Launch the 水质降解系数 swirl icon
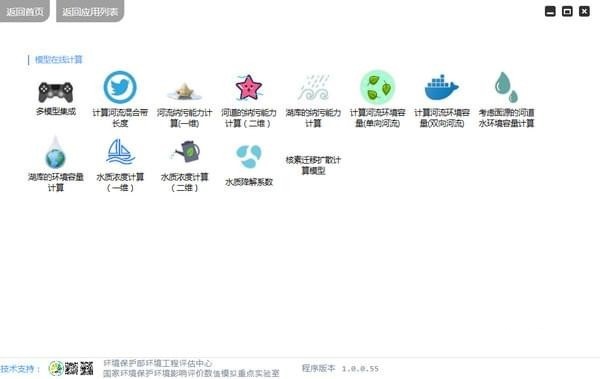This screenshot has height=379, width=600. (x=249, y=156)
